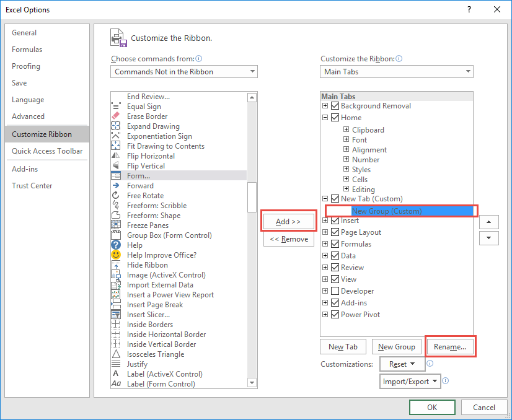
Task: Collapse the Home tab tree node
Action: pos(325,117)
